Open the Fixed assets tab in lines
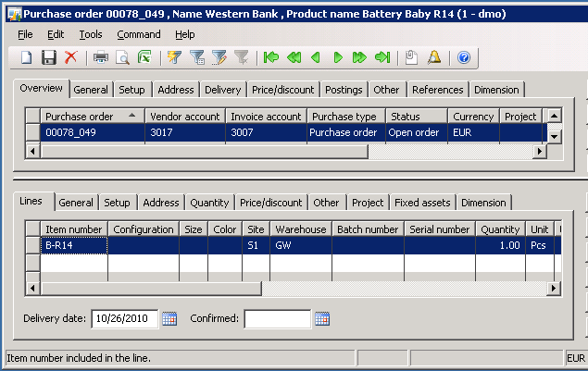Viewport: 588px width, 371px height. tap(422, 203)
